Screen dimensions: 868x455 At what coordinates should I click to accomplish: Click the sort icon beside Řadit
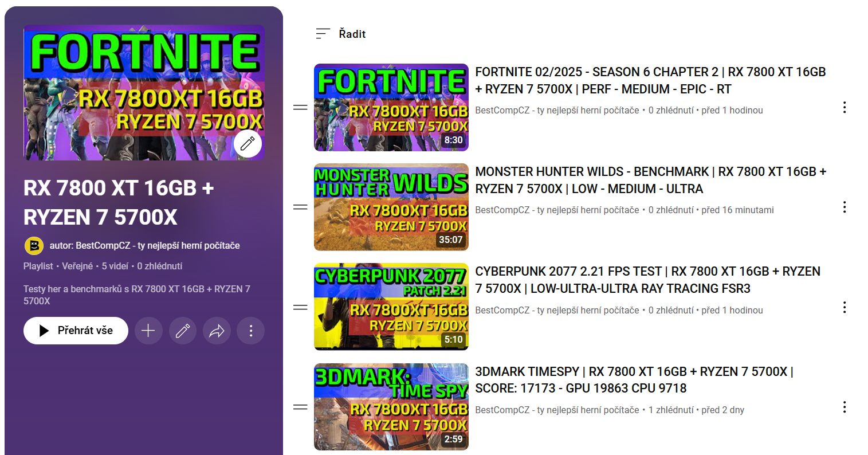[x=323, y=34]
